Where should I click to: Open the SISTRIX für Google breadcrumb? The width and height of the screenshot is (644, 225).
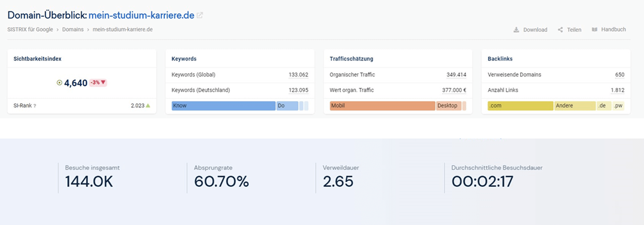(x=30, y=30)
